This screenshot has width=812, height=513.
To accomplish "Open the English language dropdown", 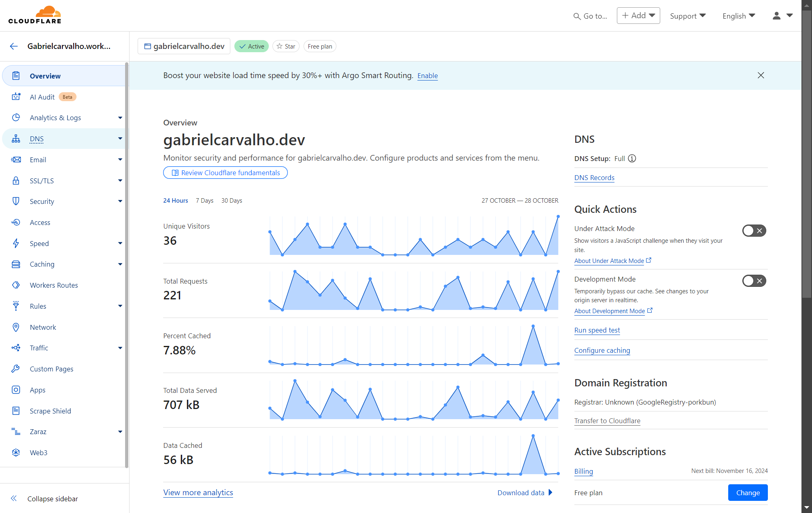I will tap(739, 16).
